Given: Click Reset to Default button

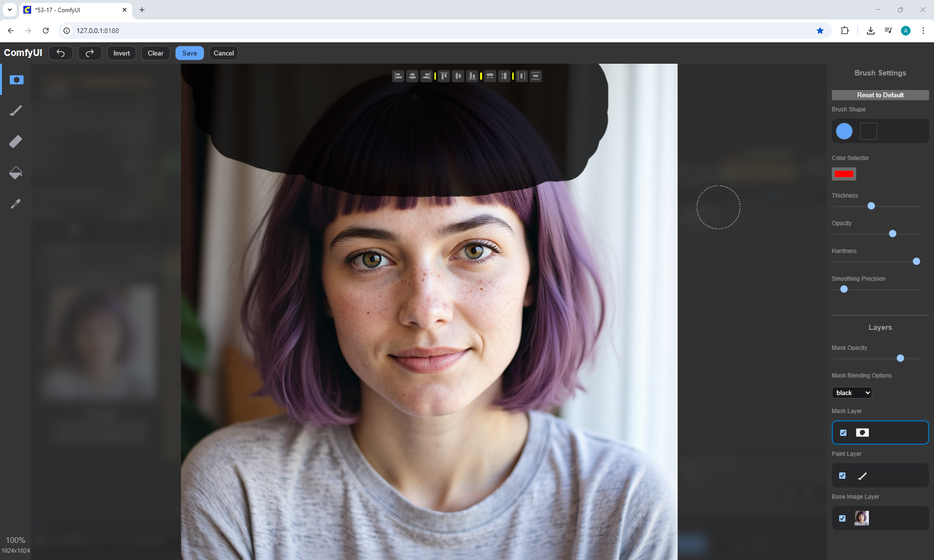Looking at the screenshot, I should (x=880, y=95).
